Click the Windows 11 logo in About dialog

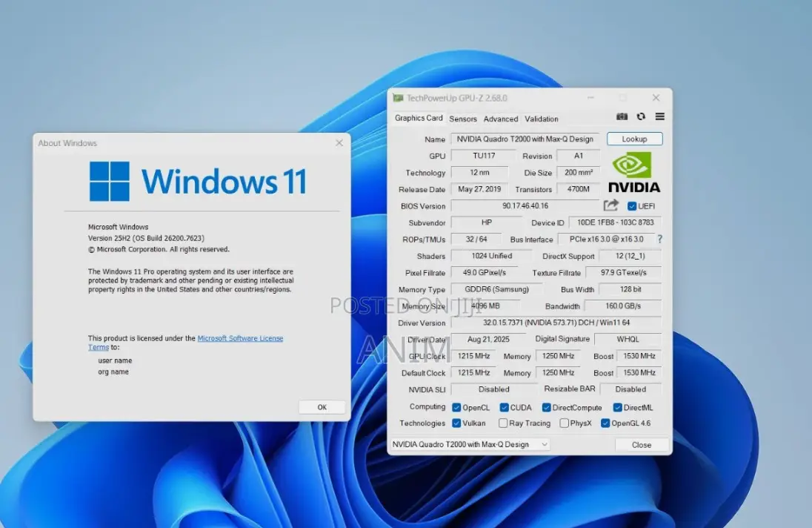pyautogui.click(x=110, y=182)
